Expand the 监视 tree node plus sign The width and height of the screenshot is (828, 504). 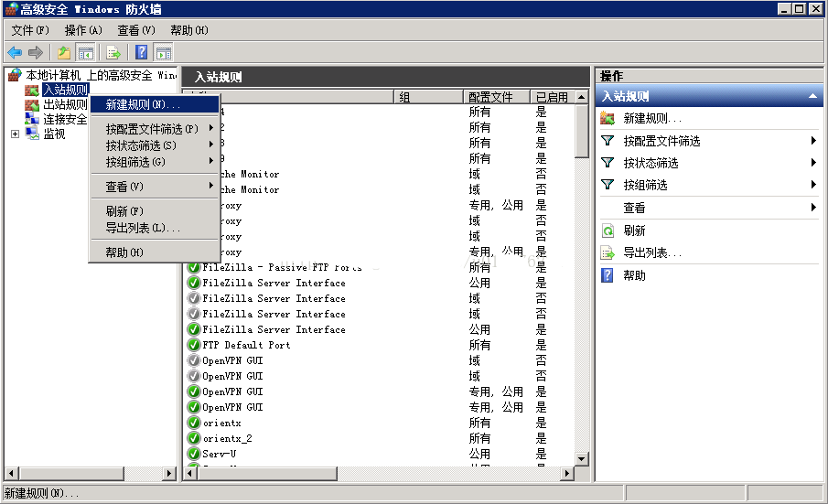click(16, 134)
